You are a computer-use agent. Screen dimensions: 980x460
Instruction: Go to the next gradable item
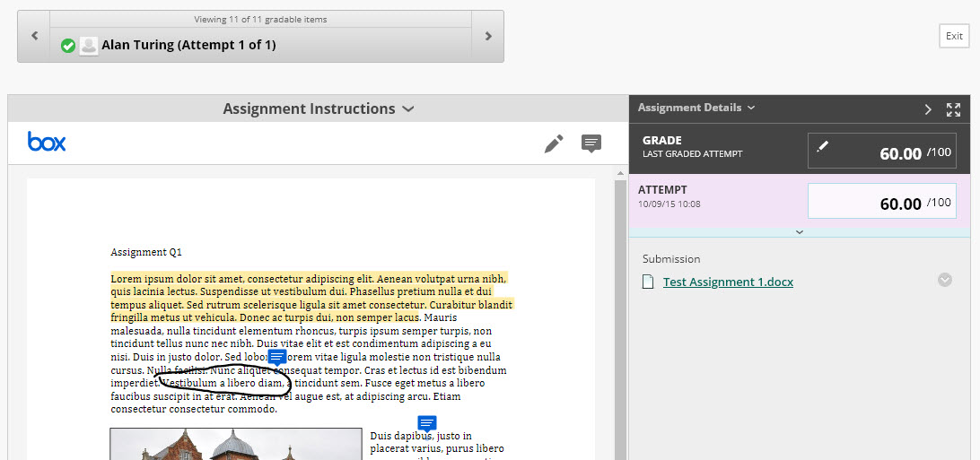coord(488,37)
